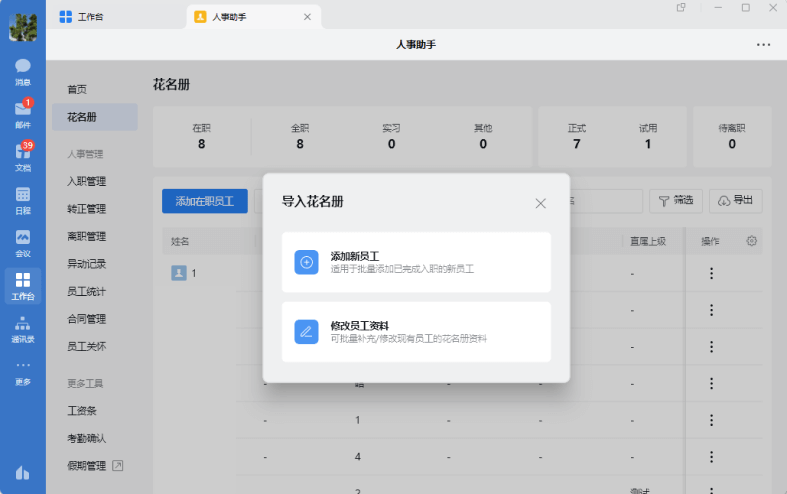
Task: Open 工资条 in the navigation
Action: 82,411
